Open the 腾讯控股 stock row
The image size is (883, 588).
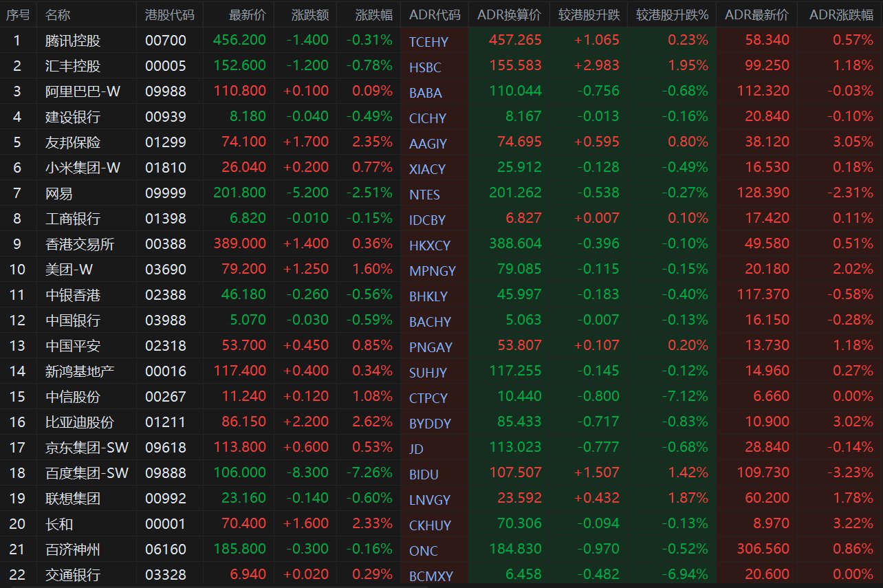click(441, 41)
